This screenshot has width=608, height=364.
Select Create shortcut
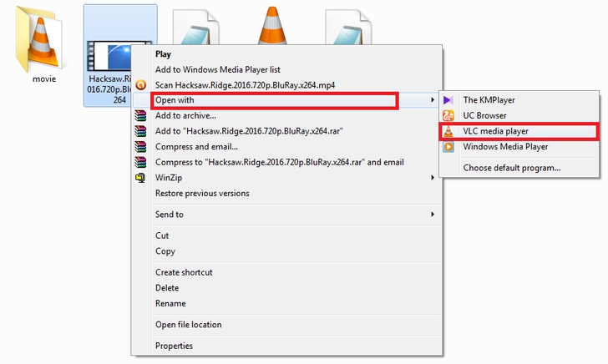click(184, 272)
